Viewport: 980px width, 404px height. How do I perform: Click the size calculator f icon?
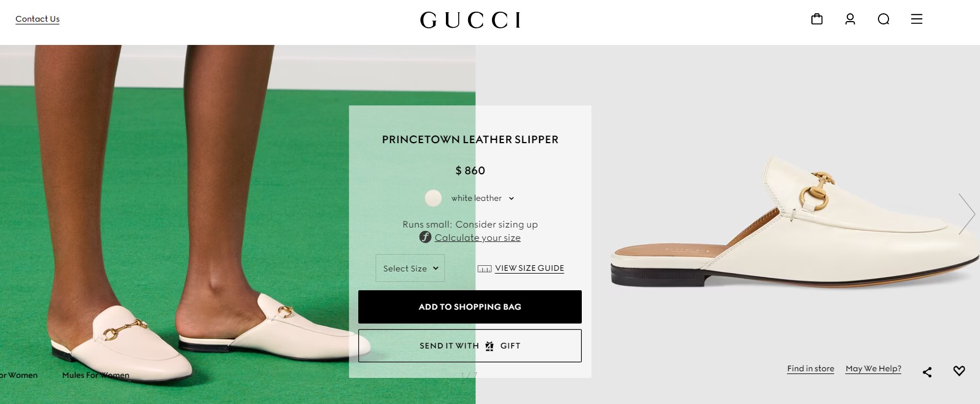tap(425, 238)
